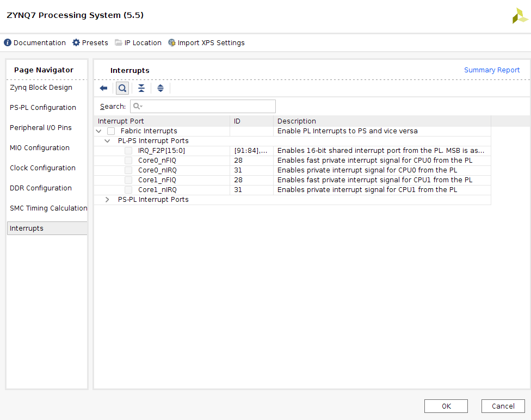Click the IP Location folder icon

[118, 42]
